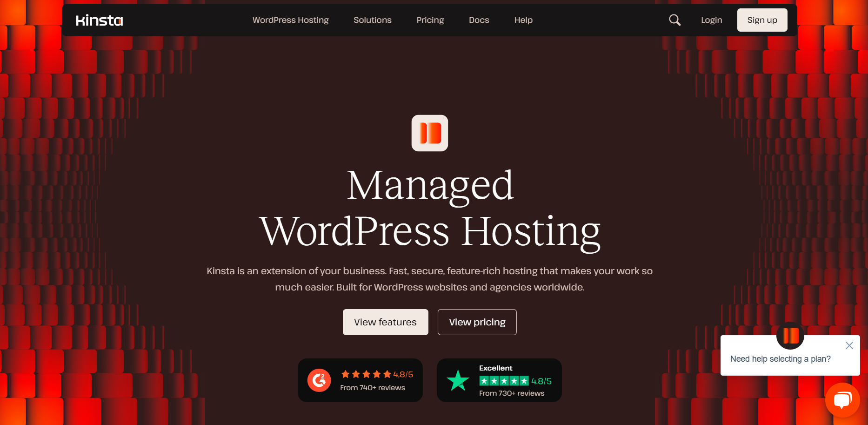868x425 pixels.
Task: Click 'From 730+ reviews' text
Action: coord(512,393)
